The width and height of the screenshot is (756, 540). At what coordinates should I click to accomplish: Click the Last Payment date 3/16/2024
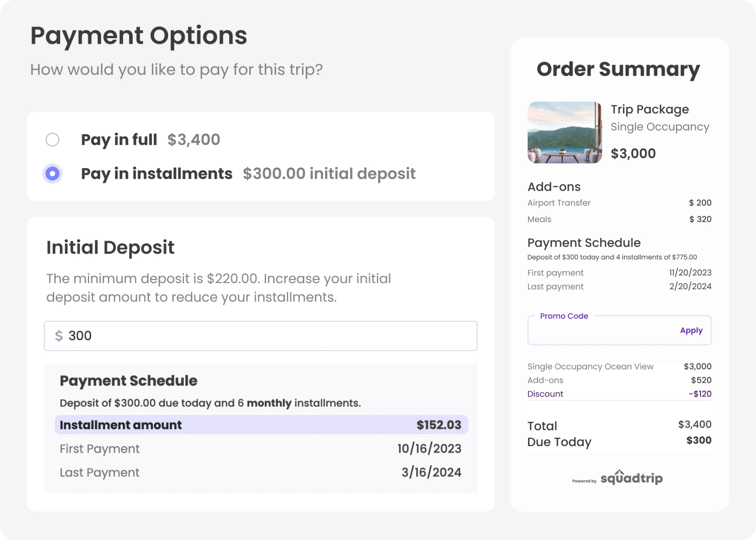coord(431,472)
